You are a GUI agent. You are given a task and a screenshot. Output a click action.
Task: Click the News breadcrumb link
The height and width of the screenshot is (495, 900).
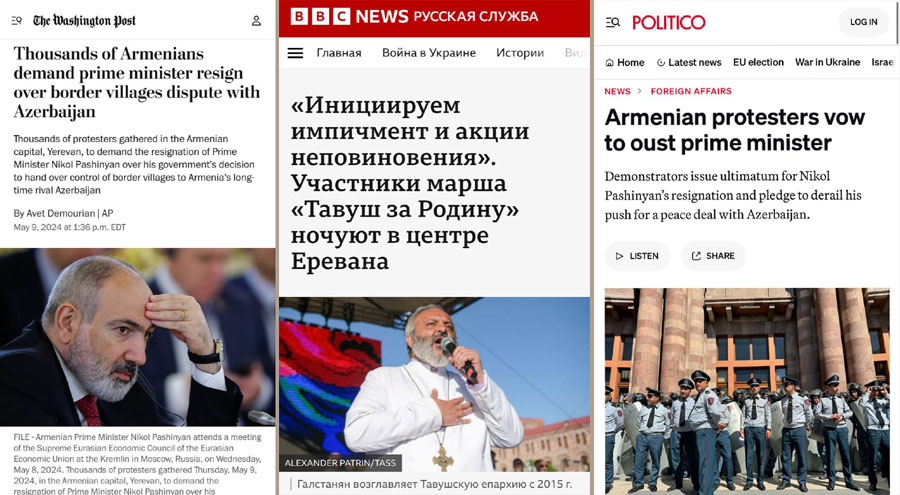coord(617,91)
